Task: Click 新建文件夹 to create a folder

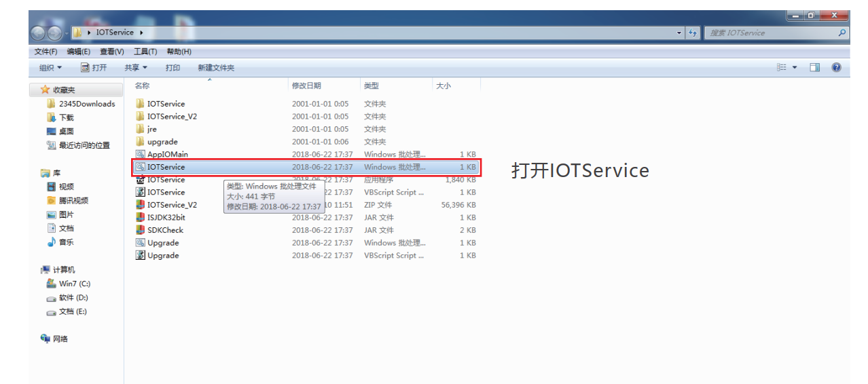Action: pos(216,67)
